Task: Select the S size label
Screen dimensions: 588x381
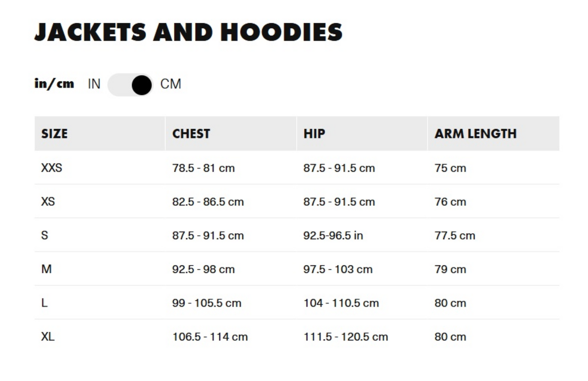Action: [44, 235]
